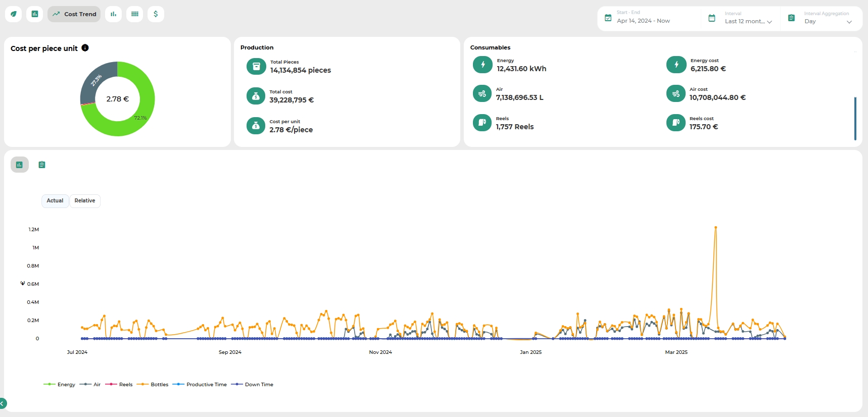The height and width of the screenshot is (417, 868).
Task: Select the Cost Trend tab
Action: [x=74, y=14]
